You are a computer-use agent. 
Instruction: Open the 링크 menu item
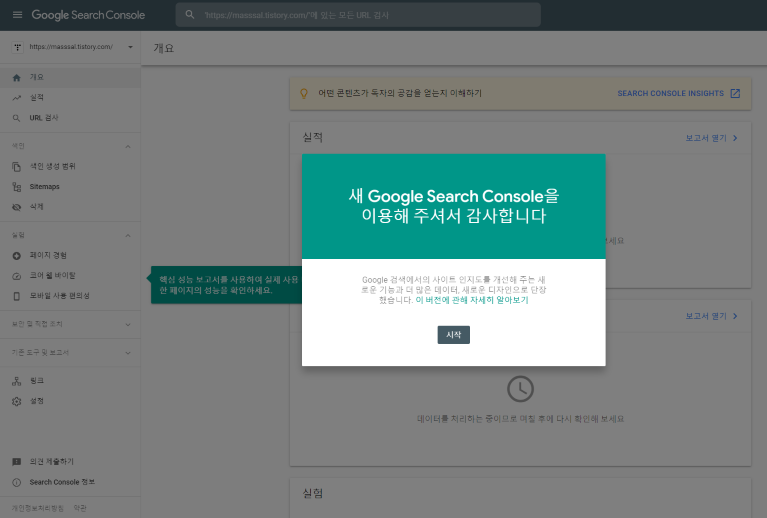pos(70,381)
